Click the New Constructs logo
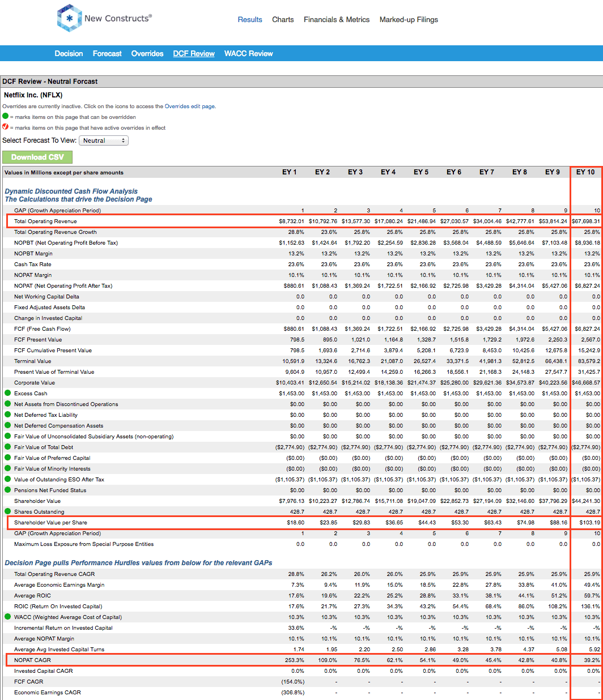The image size is (603, 700). pos(104,18)
